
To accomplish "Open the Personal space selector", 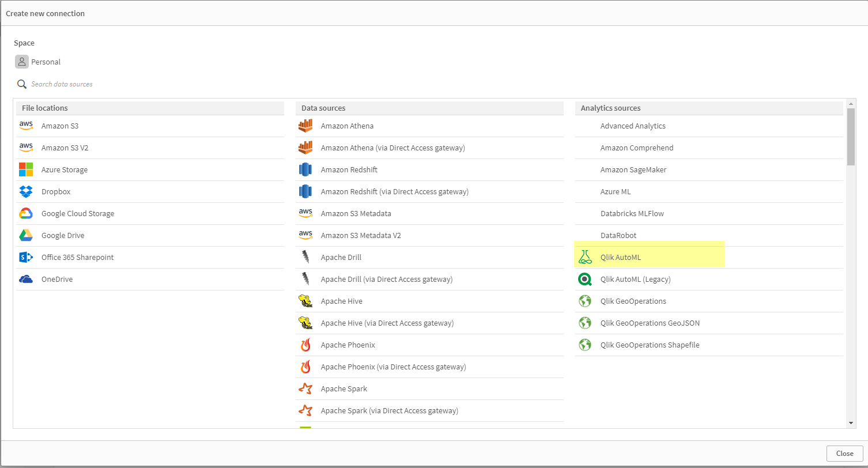I will click(38, 62).
